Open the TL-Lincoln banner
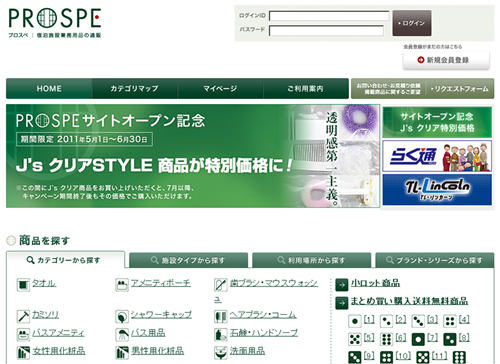 coord(437,190)
